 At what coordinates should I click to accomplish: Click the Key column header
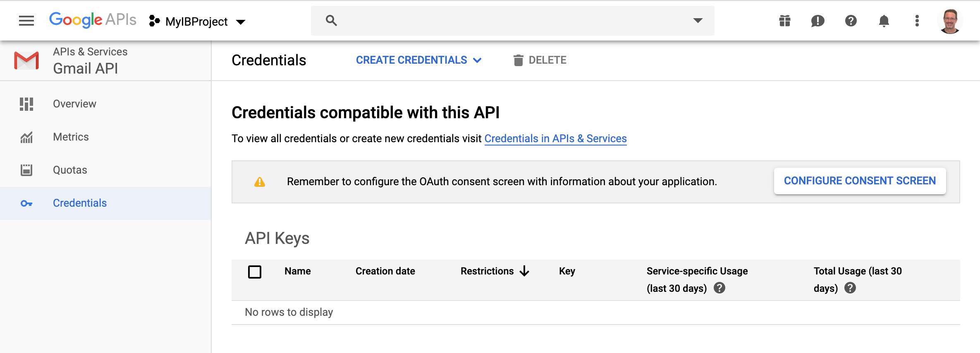567,271
